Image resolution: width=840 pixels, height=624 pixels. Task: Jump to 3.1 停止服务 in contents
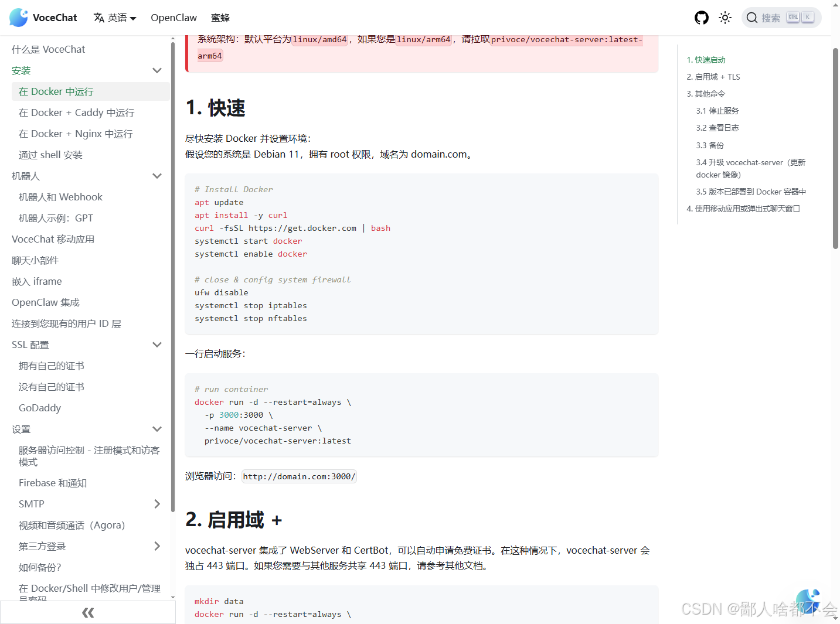point(717,111)
